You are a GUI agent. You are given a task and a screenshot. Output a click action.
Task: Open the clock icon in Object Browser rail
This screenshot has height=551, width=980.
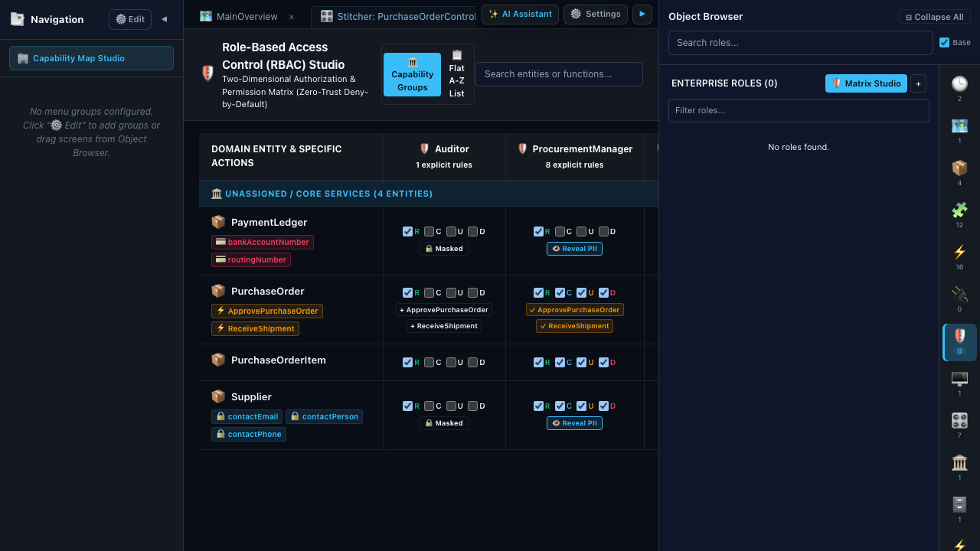point(959,84)
